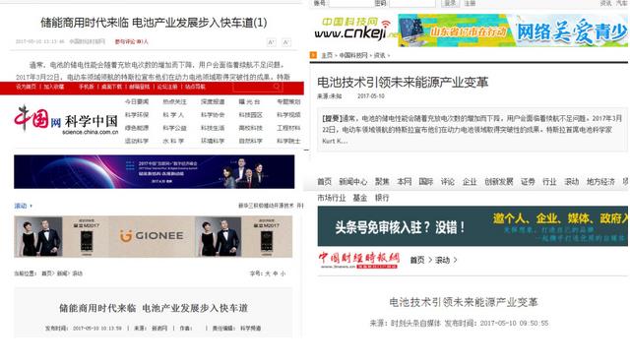Click the orange home icon in cnkeji breadcrumb
630x364 pixels.
pyautogui.click(x=313, y=55)
